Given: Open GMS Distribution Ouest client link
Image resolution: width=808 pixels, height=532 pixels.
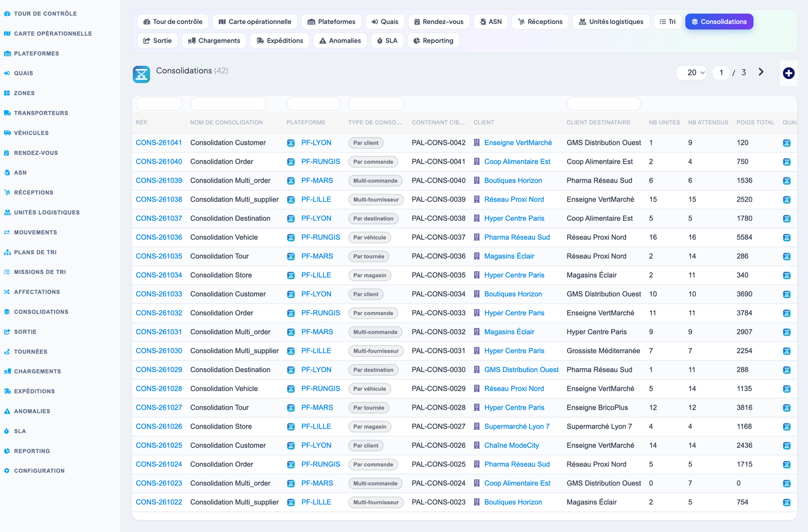Looking at the screenshot, I should tap(521, 369).
